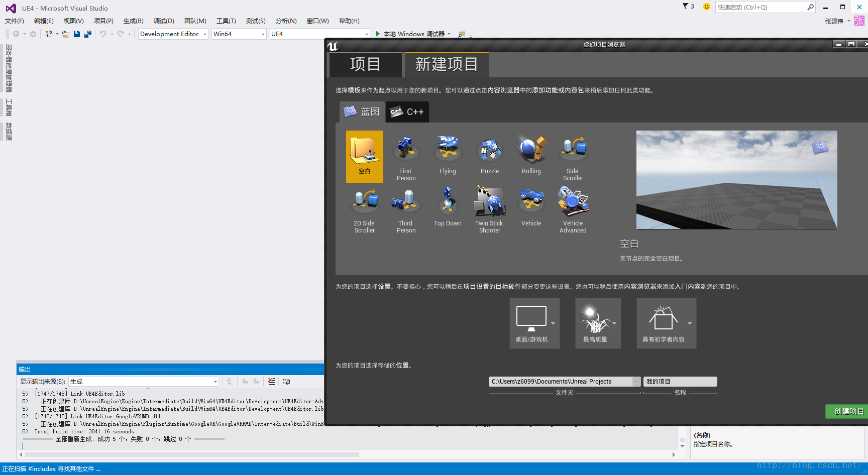The height and width of the screenshot is (475, 868).
Task: Click Save All icon in Visual Studio toolbar
Action: pyautogui.click(x=88, y=34)
